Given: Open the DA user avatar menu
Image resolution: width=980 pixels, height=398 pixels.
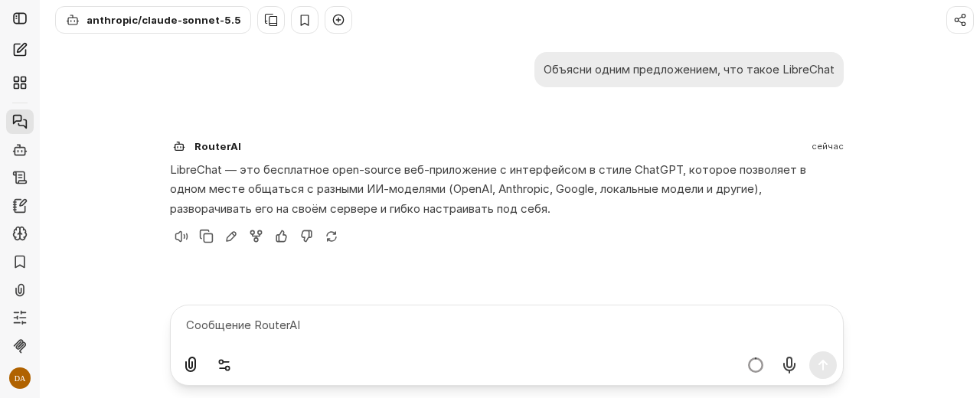Looking at the screenshot, I should (20, 378).
